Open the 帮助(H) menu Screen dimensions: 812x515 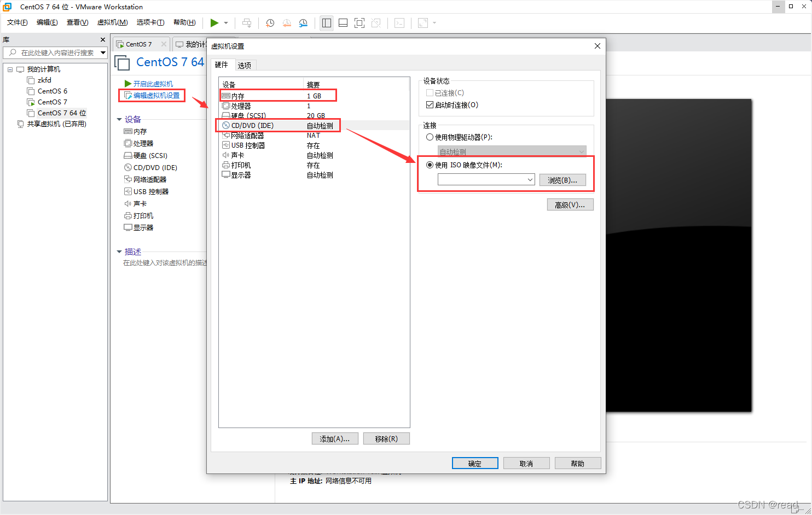click(x=184, y=22)
